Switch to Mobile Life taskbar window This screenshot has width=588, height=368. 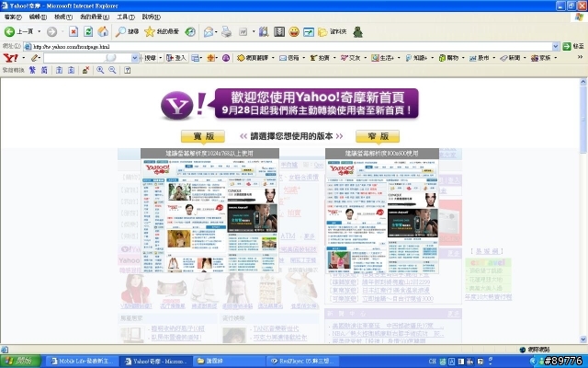click(82, 362)
